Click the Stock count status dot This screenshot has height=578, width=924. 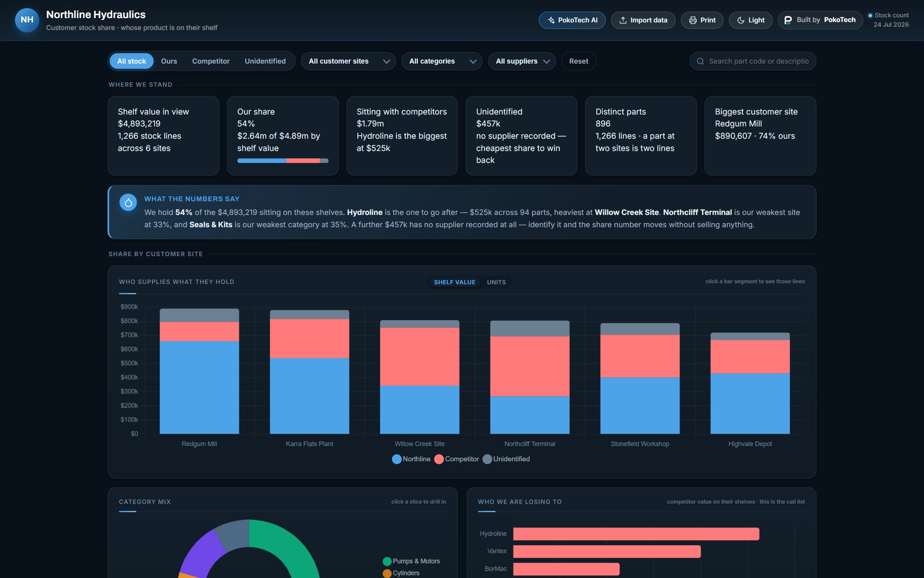[x=870, y=16]
